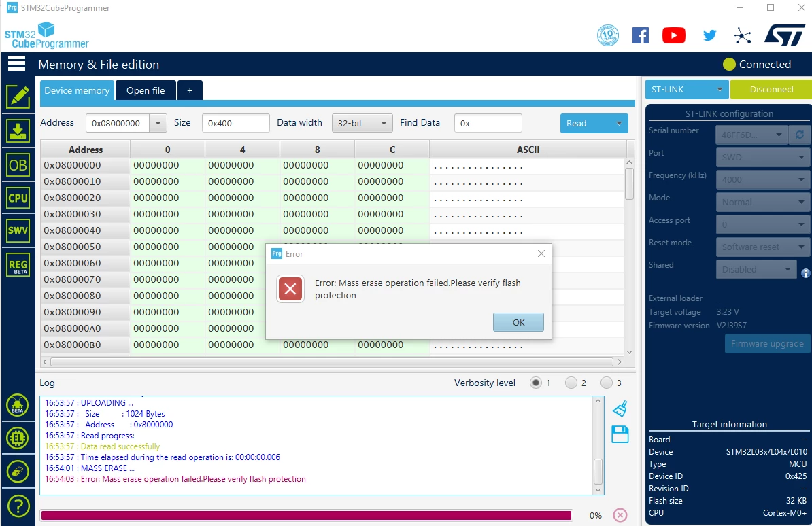
Task: Refresh the ST-LINK serial number list
Action: (800, 135)
